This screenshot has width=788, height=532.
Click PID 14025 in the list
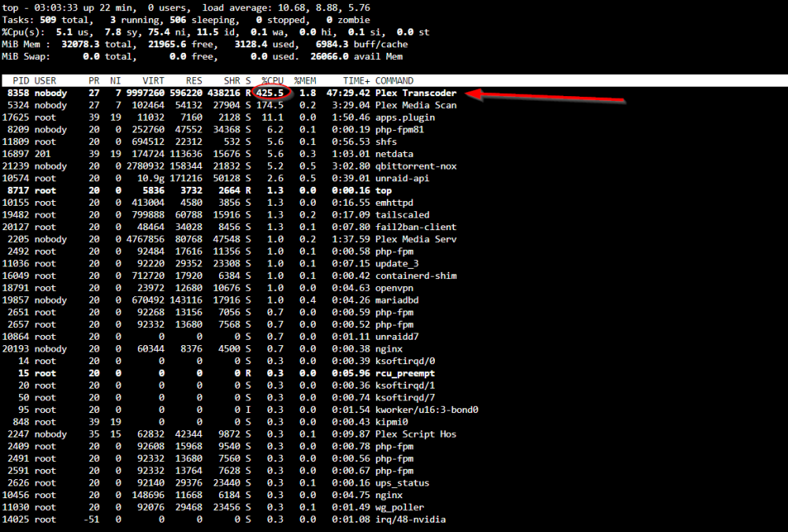tap(16, 519)
